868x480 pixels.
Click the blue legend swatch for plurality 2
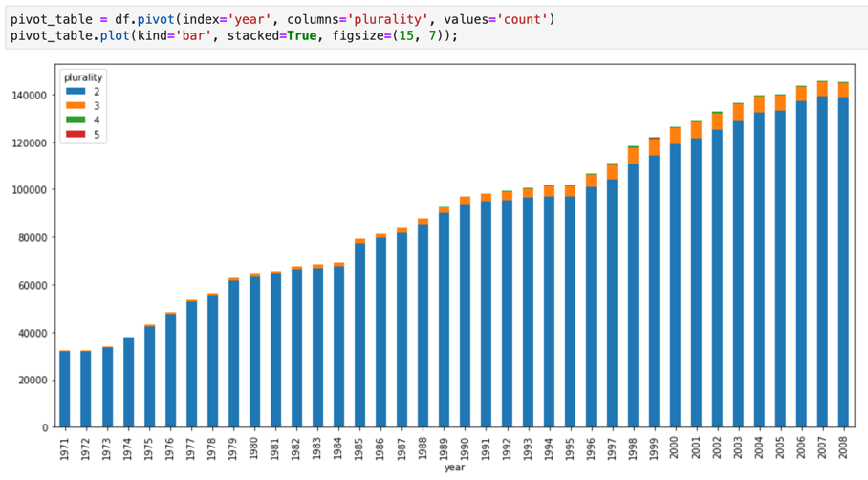coord(74,92)
